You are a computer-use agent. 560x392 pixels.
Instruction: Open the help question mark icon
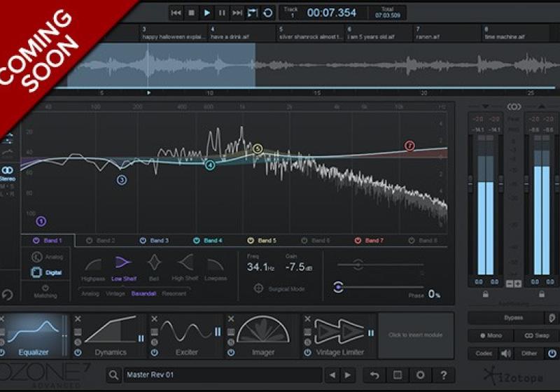pyautogui.click(x=444, y=375)
